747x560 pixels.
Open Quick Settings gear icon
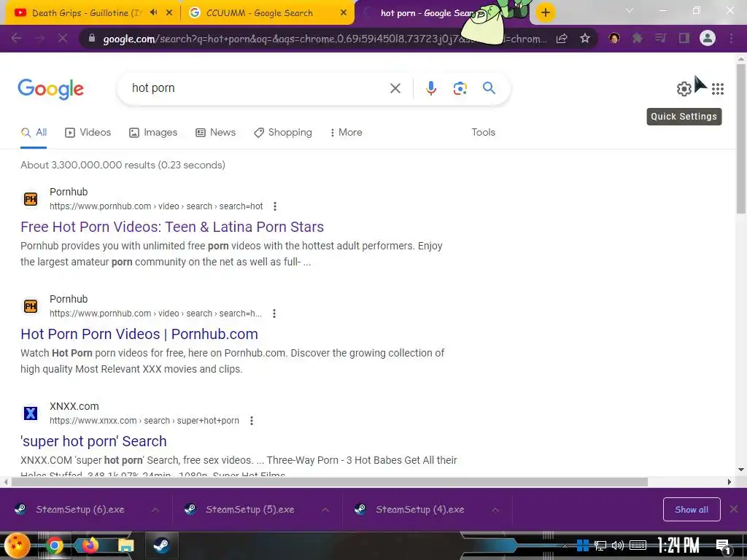(684, 88)
